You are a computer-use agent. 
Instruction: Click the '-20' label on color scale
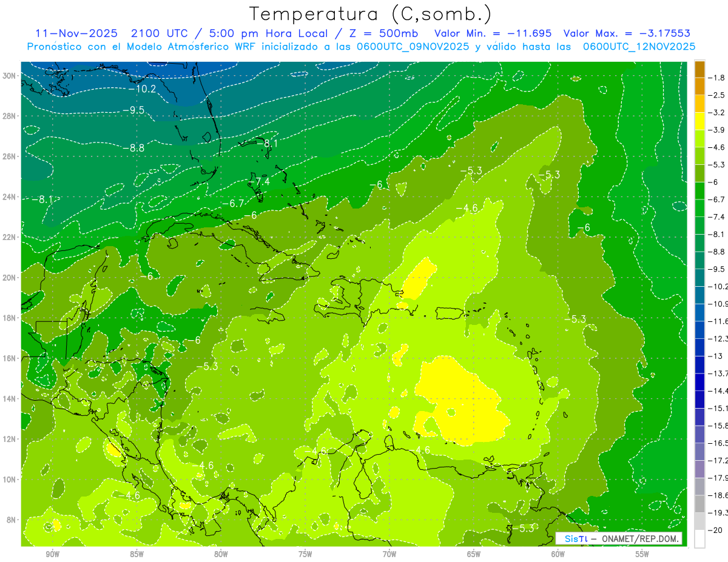pyautogui.click(x=716, y=530)
